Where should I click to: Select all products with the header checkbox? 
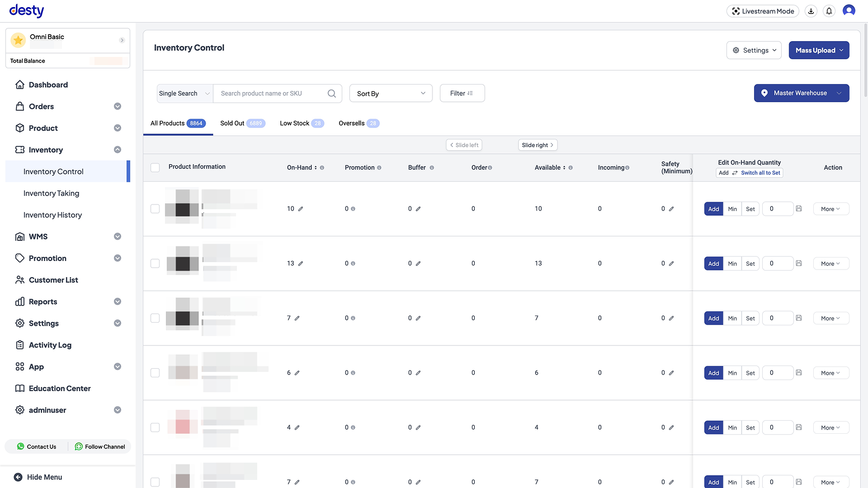pos(155,168)
